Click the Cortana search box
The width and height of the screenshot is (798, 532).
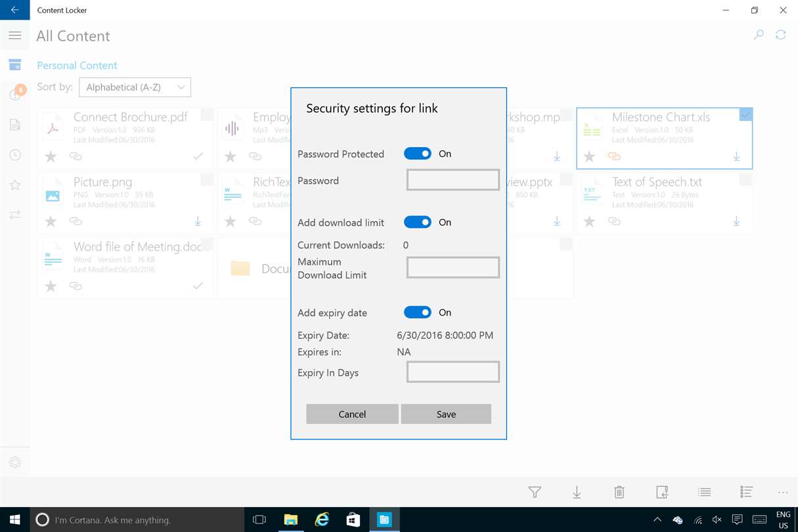pos(137,520)
